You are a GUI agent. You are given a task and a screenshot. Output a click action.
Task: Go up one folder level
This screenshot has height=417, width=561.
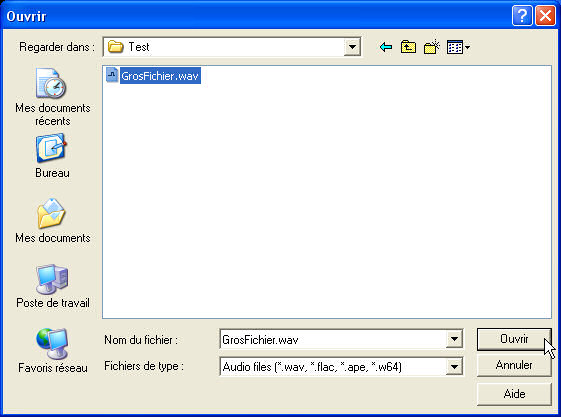(x=408, y=47)
